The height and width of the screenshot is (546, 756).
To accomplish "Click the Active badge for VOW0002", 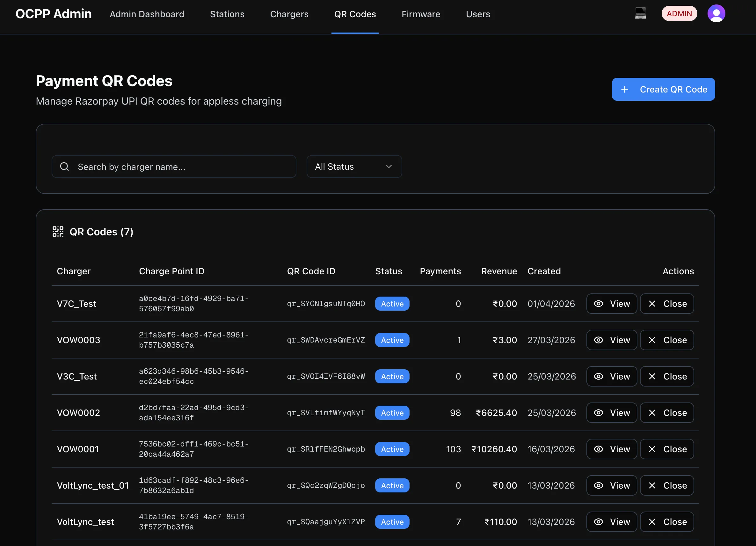I will (x=392, y=413).
